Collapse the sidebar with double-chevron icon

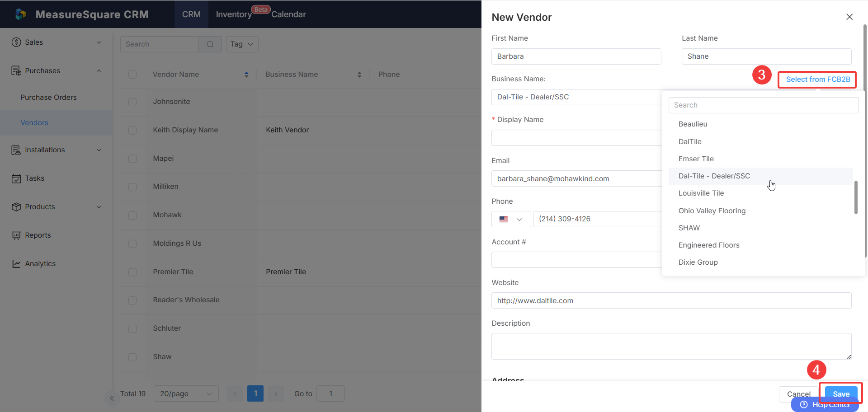click(112, 398)
